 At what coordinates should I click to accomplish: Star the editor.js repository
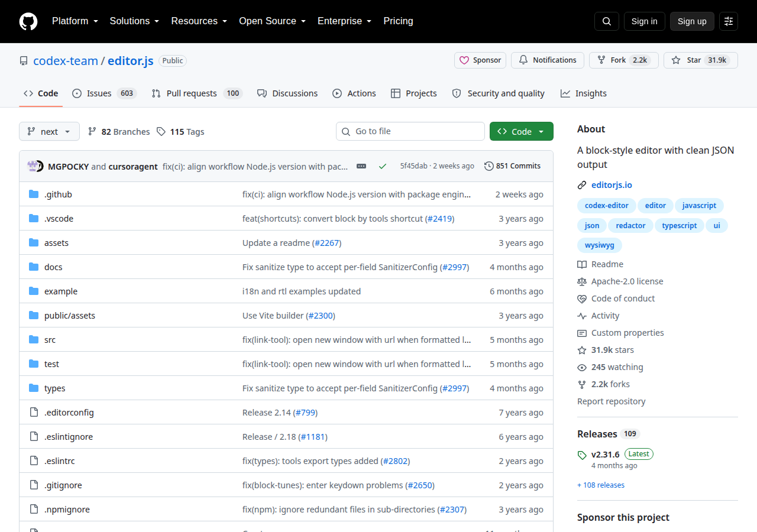point(701,60)
